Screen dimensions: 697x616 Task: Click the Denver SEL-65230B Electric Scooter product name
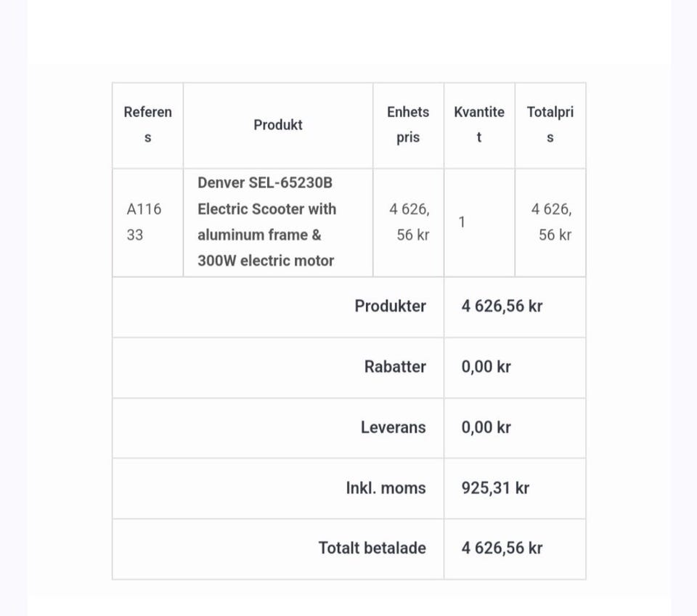pyautogui.click(x=266, y=222)
